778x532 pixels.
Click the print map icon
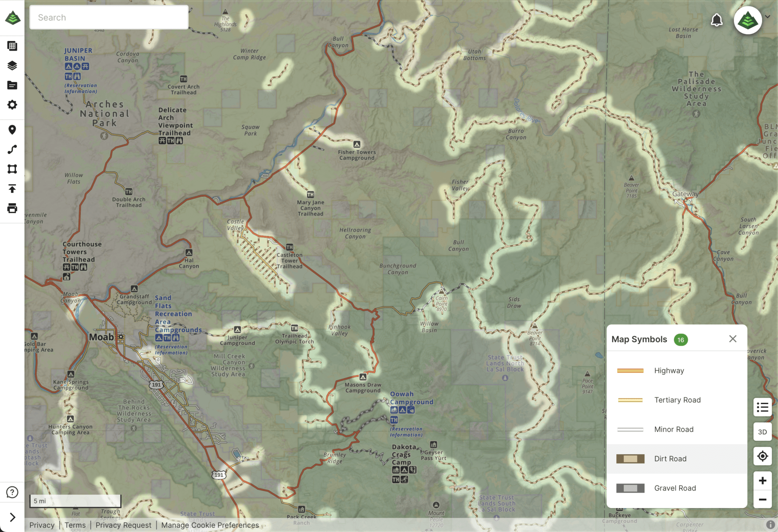click(x=12, y=208)
